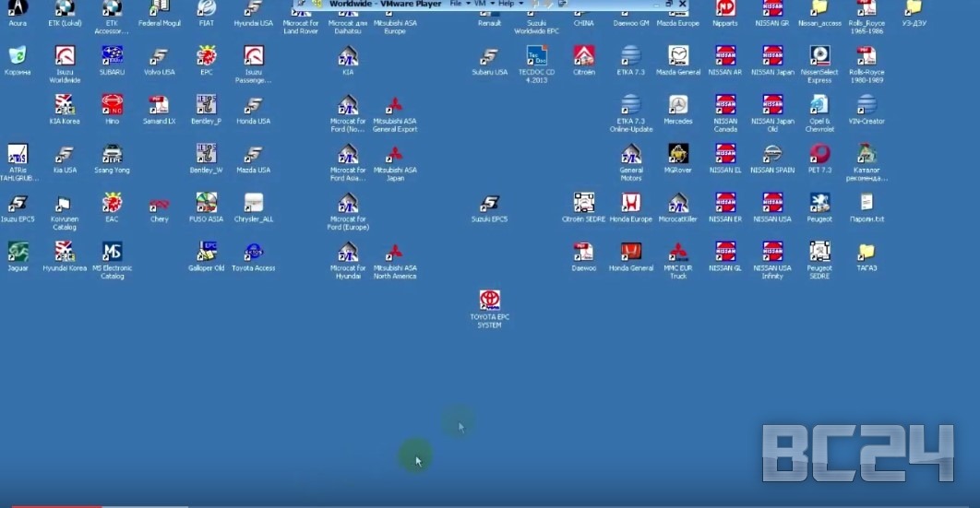Click the Chery catalog icon
980x508 pixels.
click(x=159, y=203)
